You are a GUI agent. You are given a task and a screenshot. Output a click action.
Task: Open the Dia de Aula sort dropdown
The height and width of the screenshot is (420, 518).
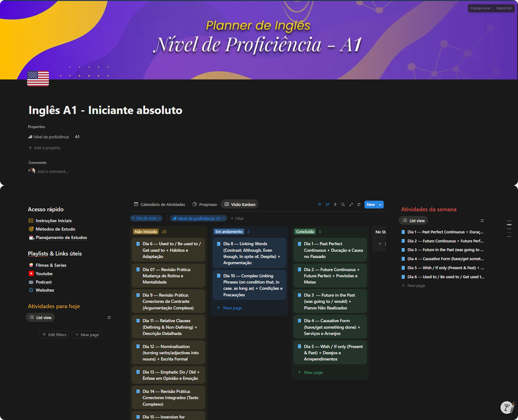(x=146, y=218)
